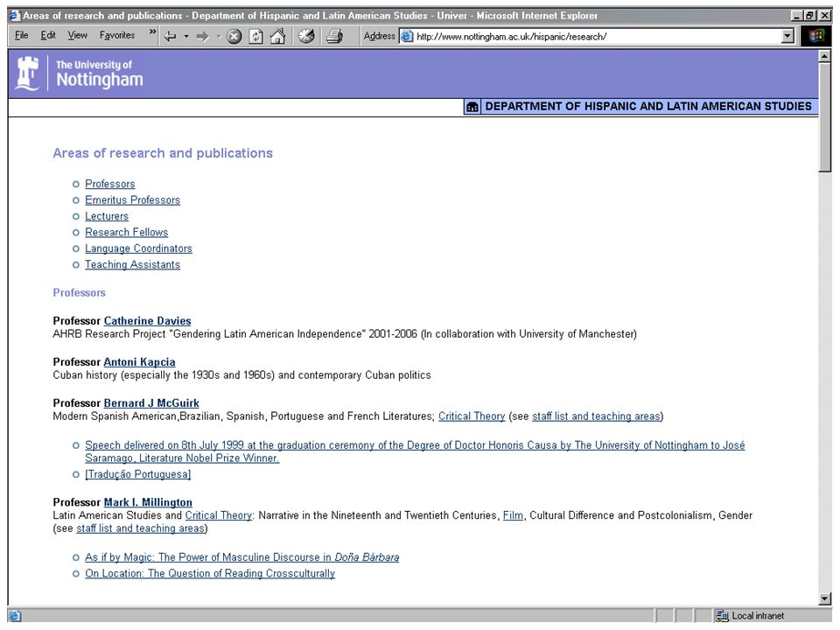
Task: Jump to the Professors section link
Action: (110, 184)
